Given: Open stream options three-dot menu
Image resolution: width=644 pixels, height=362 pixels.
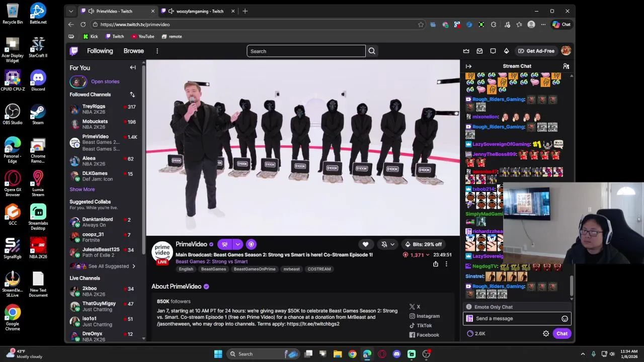Looking at the screenshot, I should (x=446, y=264).
